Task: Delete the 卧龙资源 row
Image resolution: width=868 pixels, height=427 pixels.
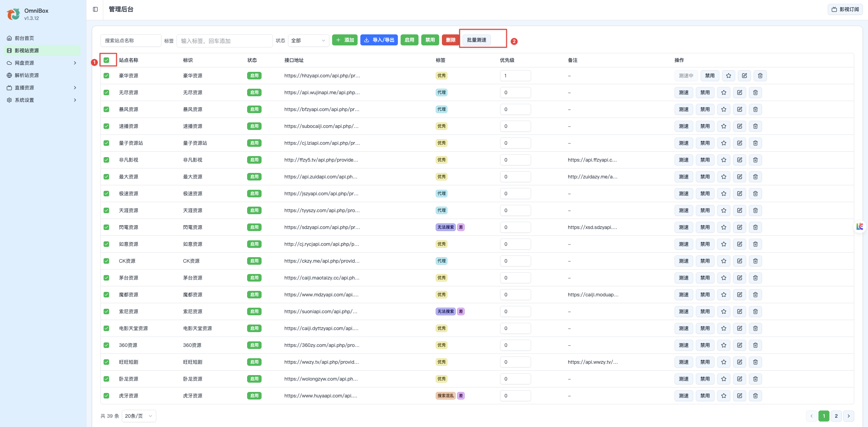Action: pyautogui.click(x=755, y=379)
